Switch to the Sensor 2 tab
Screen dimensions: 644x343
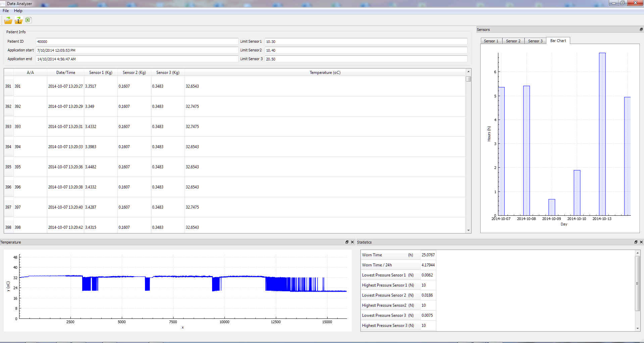tap(513, 41)
